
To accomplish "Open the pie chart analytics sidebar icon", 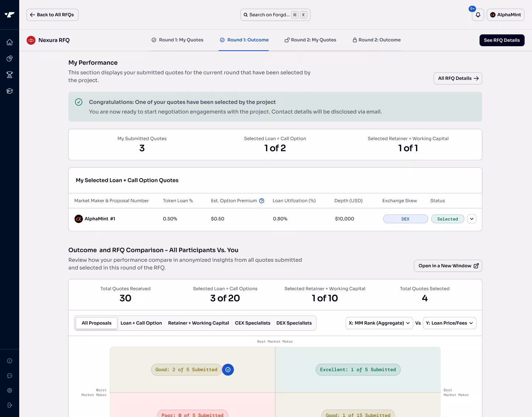I will [x=10, y=58].
